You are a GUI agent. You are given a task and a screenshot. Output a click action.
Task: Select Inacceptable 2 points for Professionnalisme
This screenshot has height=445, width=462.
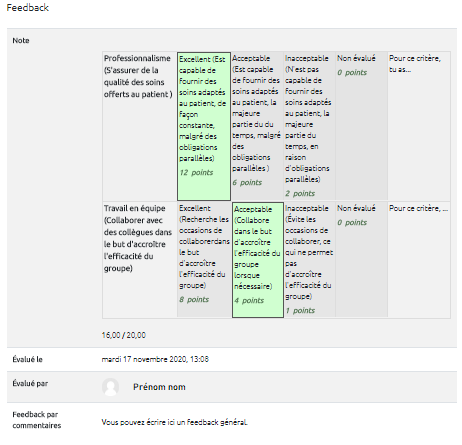click(x=309, y=126)
